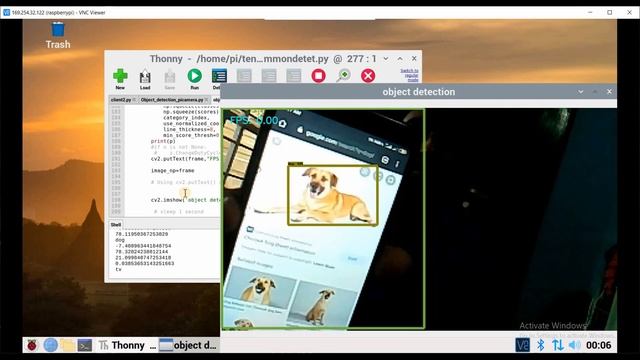
Task: Open the File Manager folder icon in taskbar
Action: point(68,345)
